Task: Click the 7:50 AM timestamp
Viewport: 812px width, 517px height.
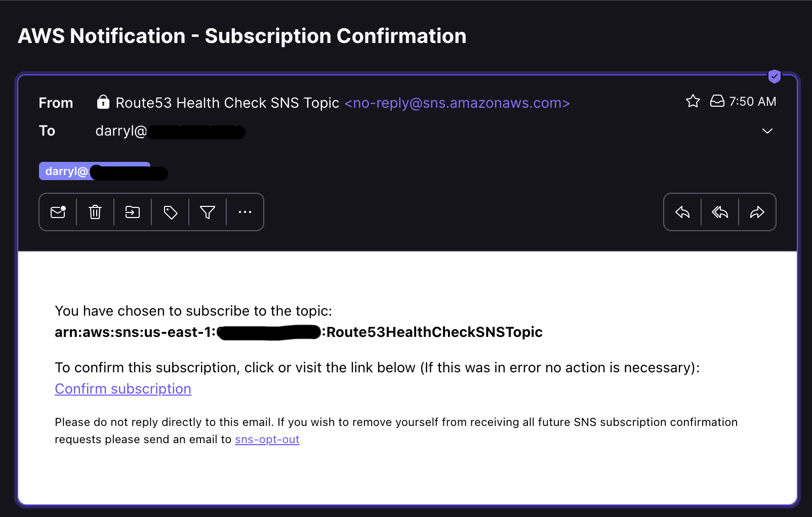Action: click(752, 102)
